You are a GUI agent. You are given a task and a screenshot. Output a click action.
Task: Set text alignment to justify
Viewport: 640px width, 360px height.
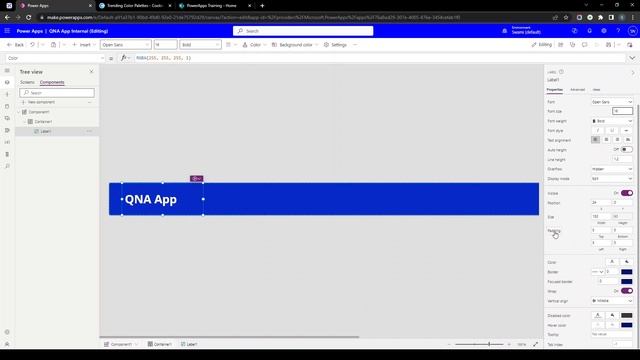coord(628,140)
